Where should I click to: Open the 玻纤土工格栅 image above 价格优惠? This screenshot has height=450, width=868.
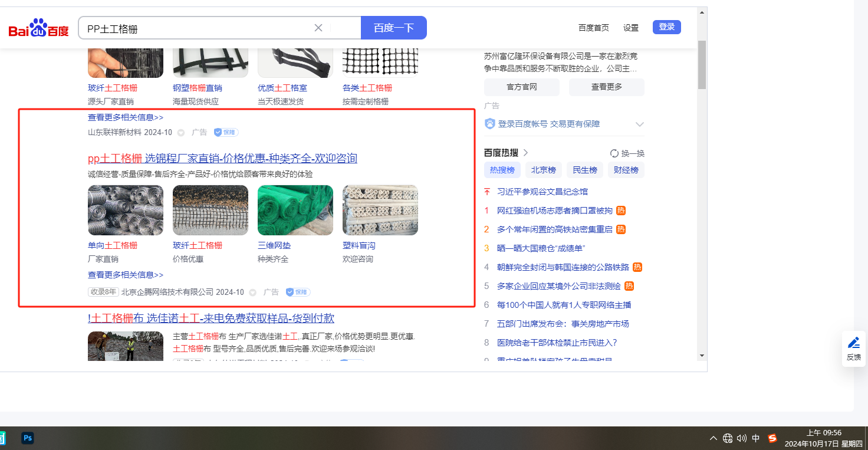(x=211, y=211)
